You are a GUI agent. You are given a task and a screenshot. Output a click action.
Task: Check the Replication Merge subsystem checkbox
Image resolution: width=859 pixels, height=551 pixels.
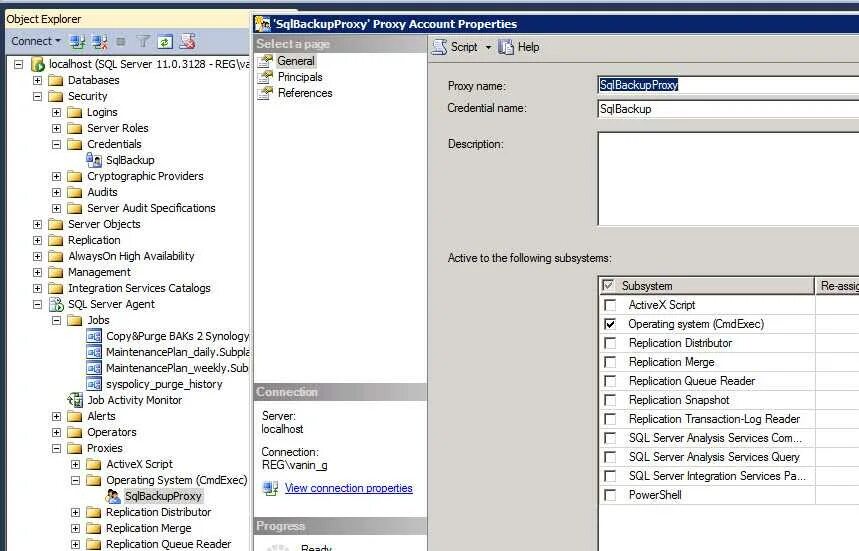610,362
